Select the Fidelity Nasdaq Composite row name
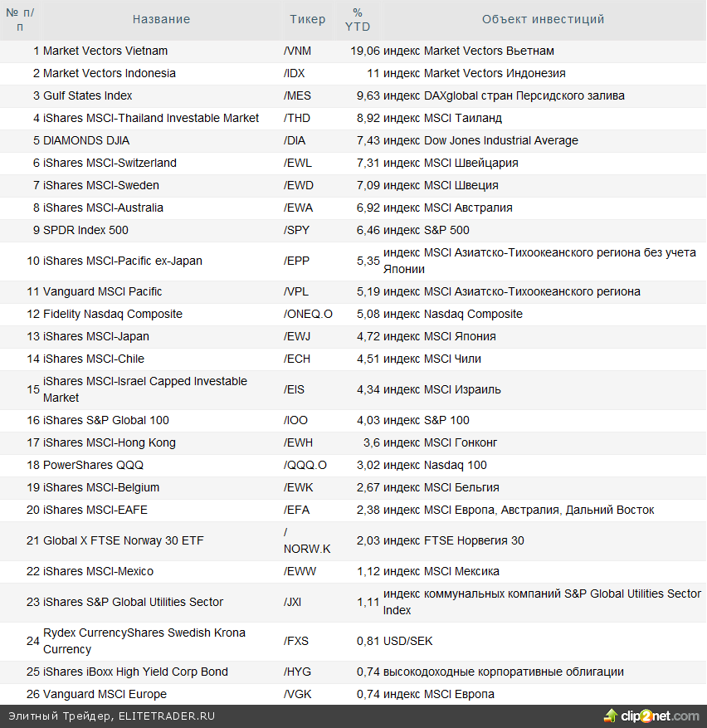Screen dimensions: 707x728 point(112,314)
